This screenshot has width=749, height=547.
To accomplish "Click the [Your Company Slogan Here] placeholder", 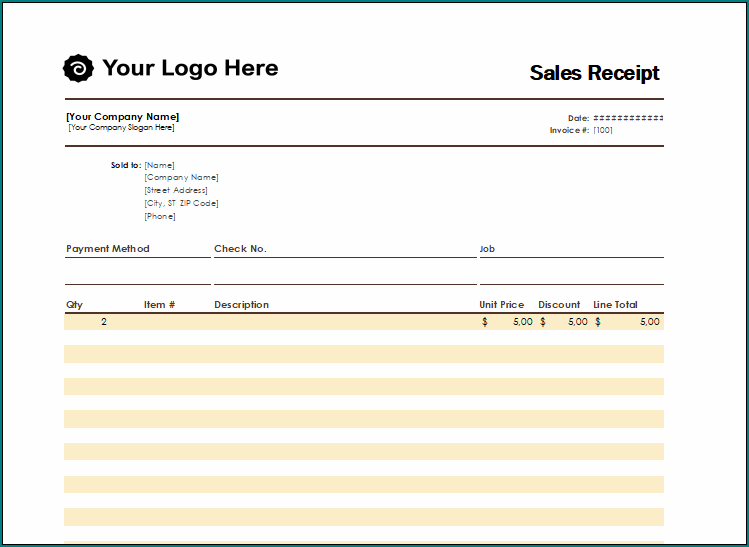I will coord(121,128).
